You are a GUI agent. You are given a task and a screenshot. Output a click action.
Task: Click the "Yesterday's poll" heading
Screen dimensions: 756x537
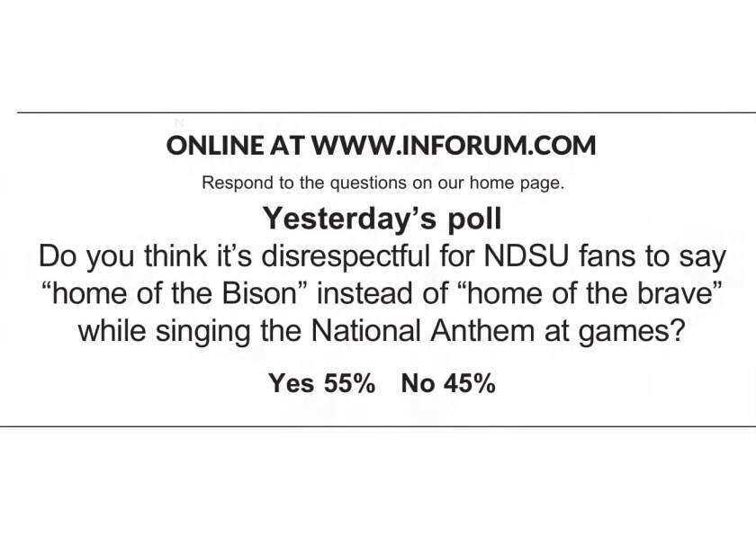(382, 219)
